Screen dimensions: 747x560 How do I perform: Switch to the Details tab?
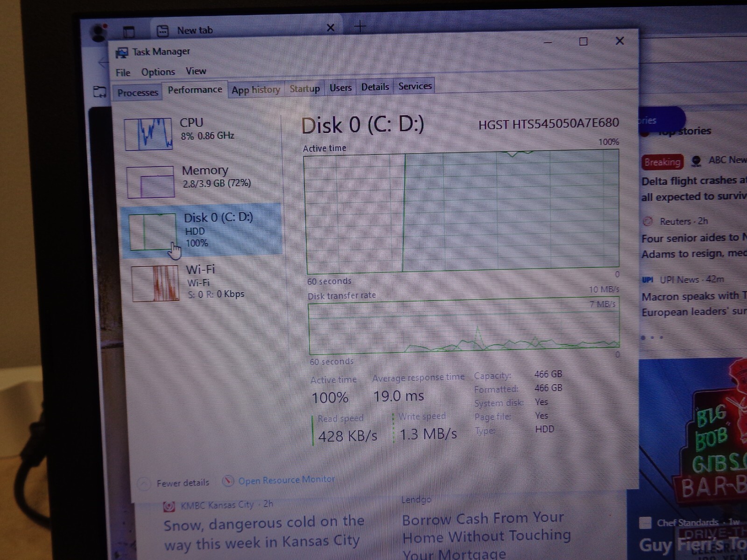(375, 87)
